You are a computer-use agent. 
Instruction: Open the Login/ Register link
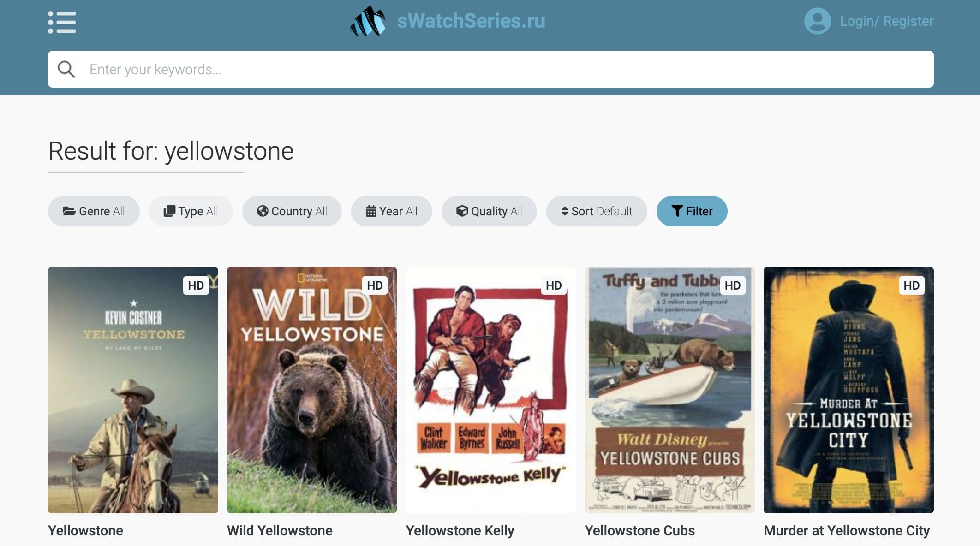point(886,21)
